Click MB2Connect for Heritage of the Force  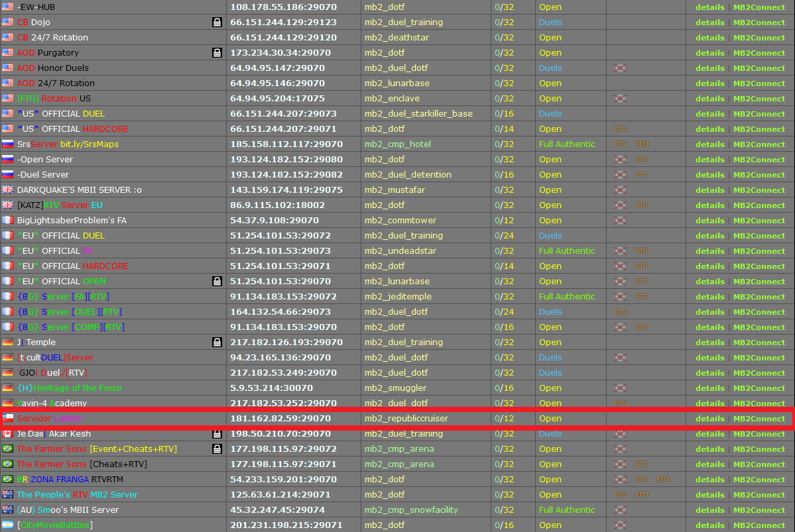point(759,388)
